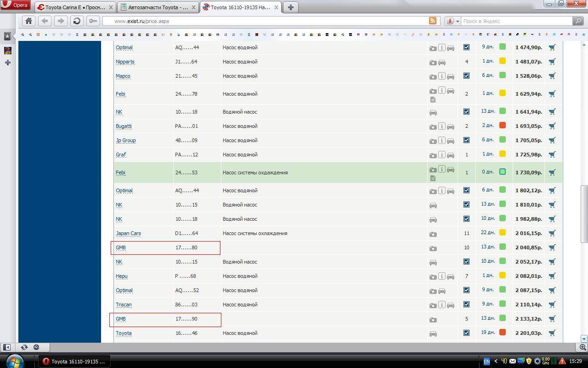Toggle the checkmark in the Mapco row
The image size is (588, 368).
point(466,76)
